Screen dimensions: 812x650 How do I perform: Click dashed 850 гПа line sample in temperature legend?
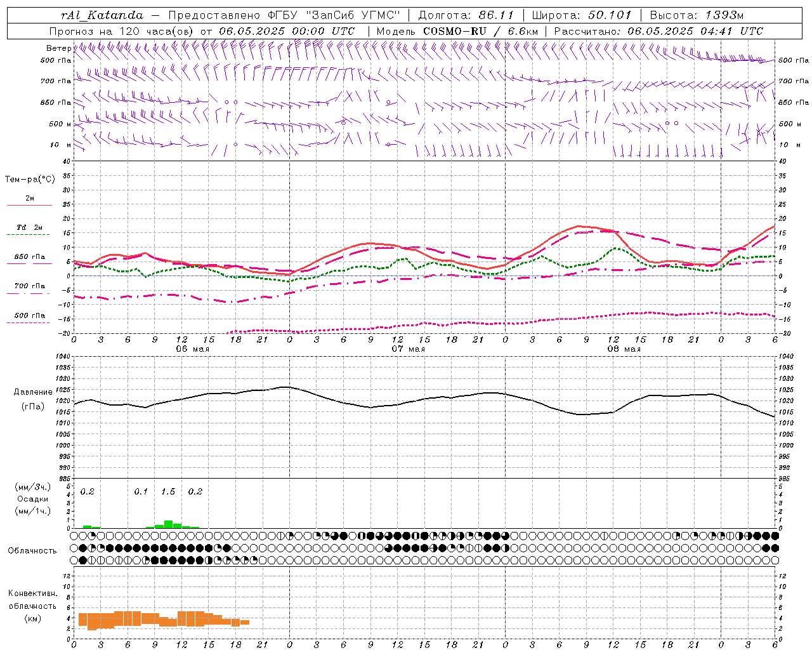pos(29,263)
